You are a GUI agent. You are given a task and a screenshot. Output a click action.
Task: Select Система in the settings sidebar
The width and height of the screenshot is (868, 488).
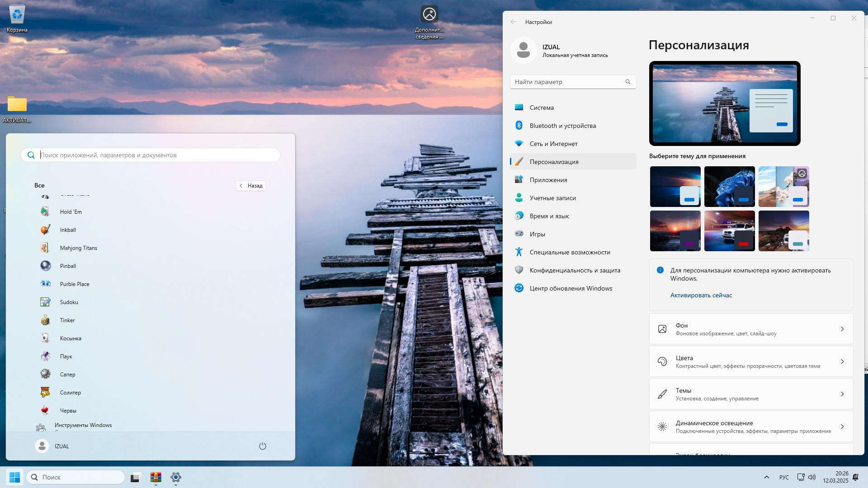coord(542,108)
